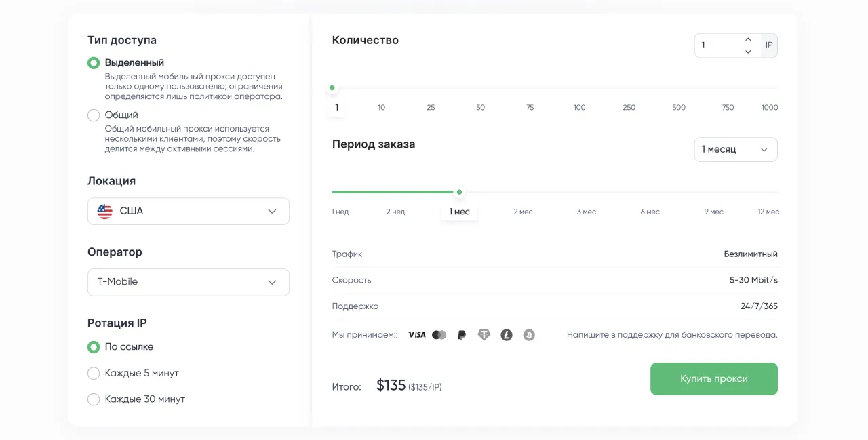Select the Общий access type
The width and height of the screenshot is (868, 440).
pyautogui.click(x=94, y=115)
